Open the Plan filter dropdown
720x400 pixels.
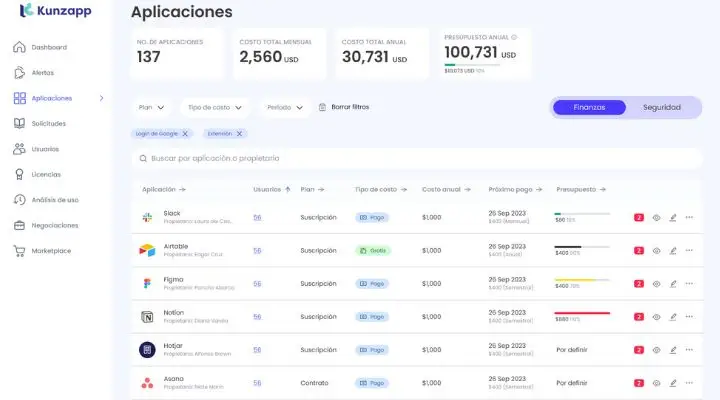point(151,107)
